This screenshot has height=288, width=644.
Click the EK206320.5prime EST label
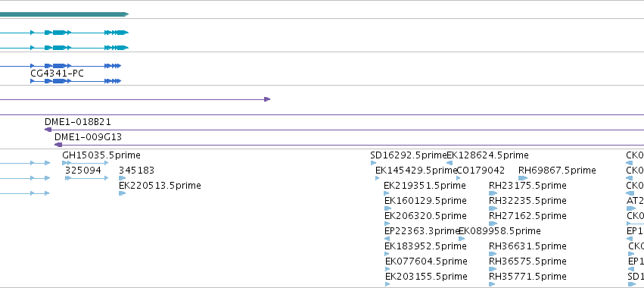click(x=425, y=216)
